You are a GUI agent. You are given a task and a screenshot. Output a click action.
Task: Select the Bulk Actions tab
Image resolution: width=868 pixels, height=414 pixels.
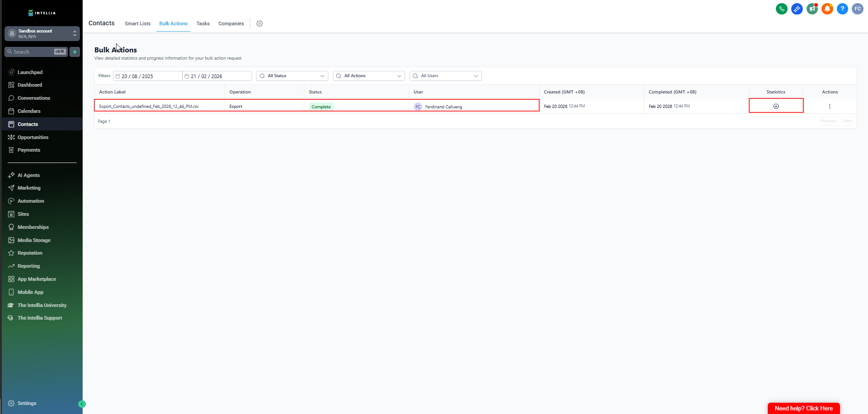pos(173,23)
